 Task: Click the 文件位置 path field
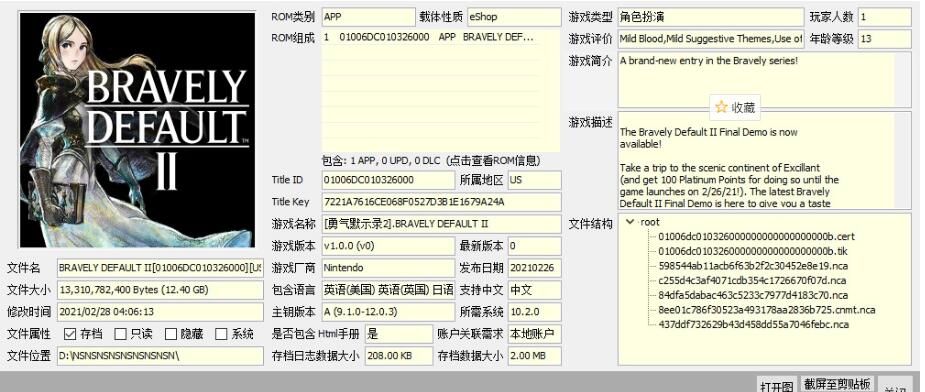tap(160, 356)
